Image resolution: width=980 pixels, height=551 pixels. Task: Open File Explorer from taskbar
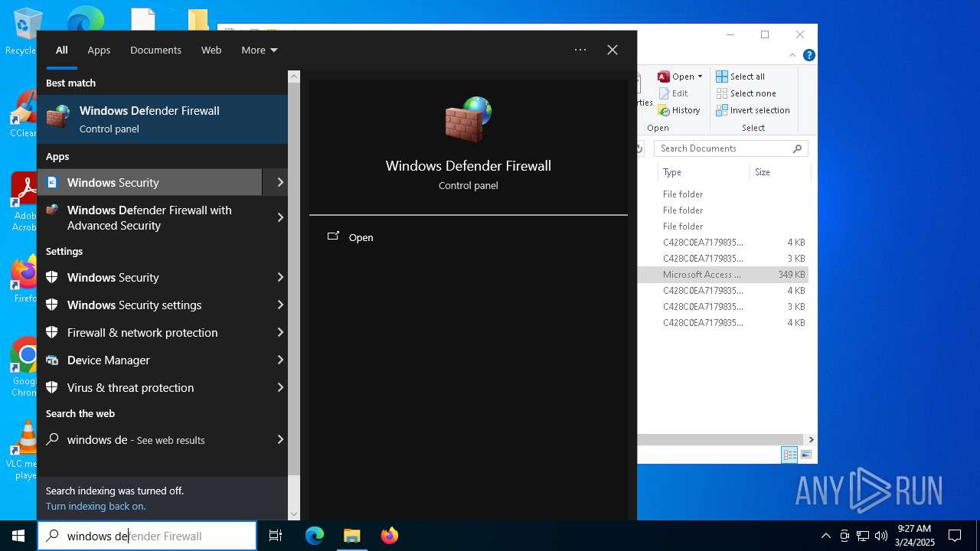(351, 536)
